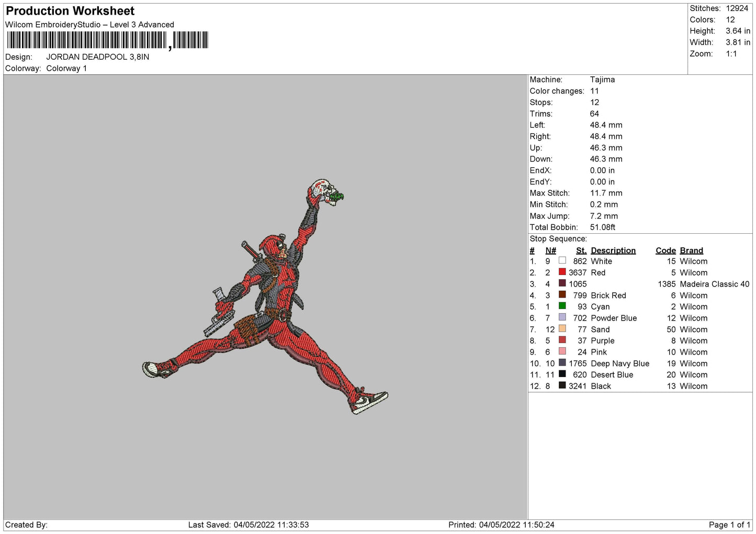Image resolution: width=756 pixels, height=534 pixels.
Task: Click the 'Deep Navy Blue' description
Action: point(620,363)
